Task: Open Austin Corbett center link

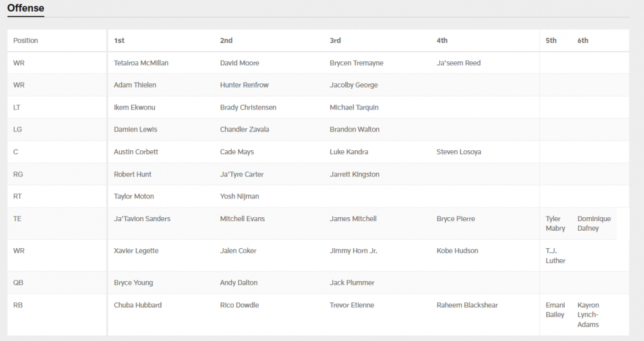Action: (x=136, y=151)
